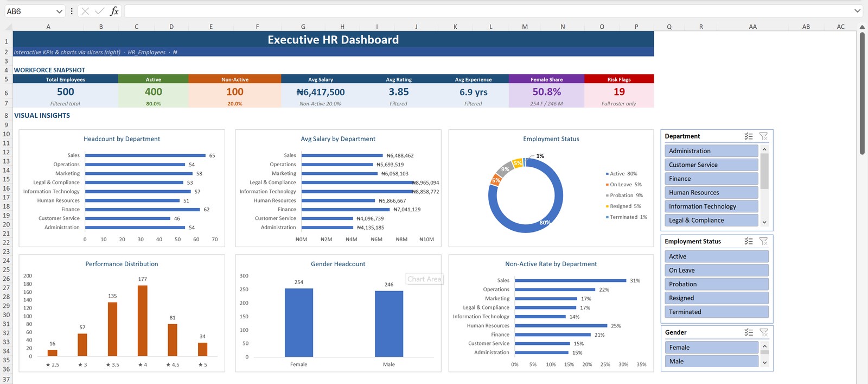This screenshot has width=868, height=384.
Task: Click down arrow in the Department slicer scrollbar
Action: point(764,222)
